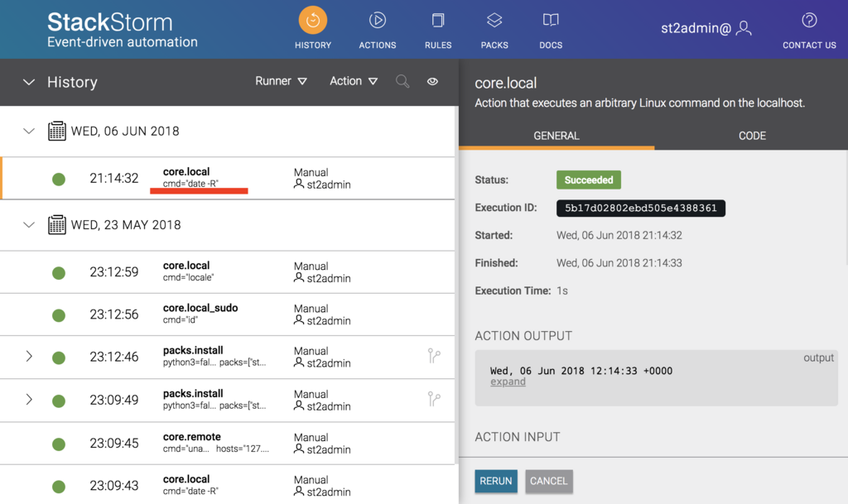
Task: Go to HISTORY in top navigation
Action: 312,46
